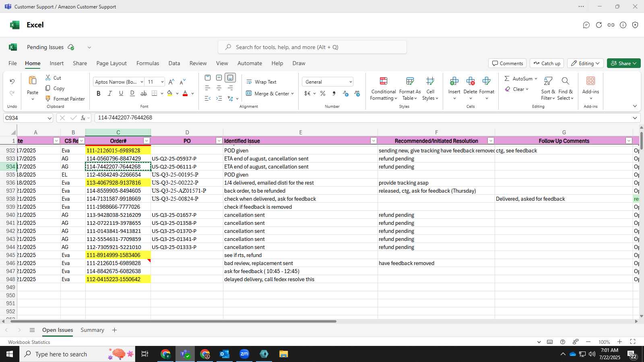Click Comma Style icon

[x=334, y=93]
